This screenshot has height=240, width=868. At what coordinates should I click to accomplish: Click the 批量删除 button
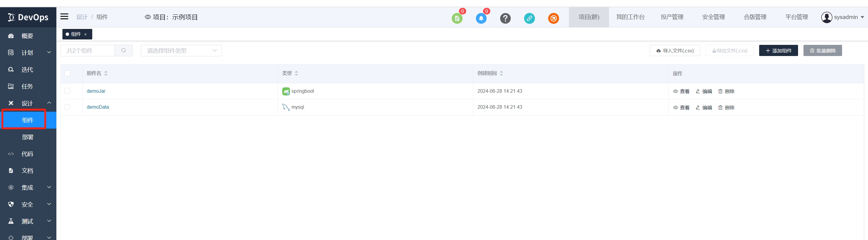(x=822, y=51)
